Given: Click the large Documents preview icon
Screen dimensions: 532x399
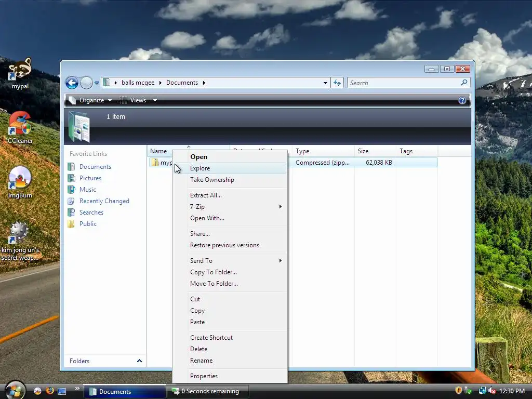Looking at the screenshot, I should pos(79,126).
